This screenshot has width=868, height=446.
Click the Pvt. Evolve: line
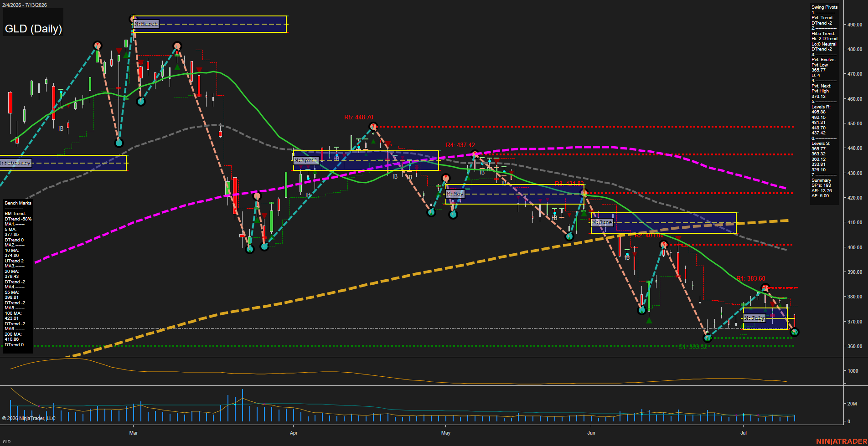pyautogui.click(x=823, y=60)
